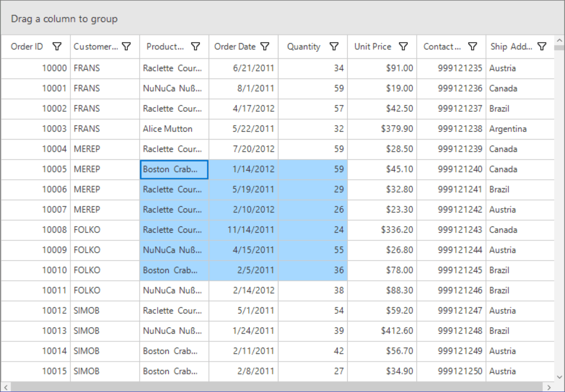Click the Quantity column header

tap(303, 46)
